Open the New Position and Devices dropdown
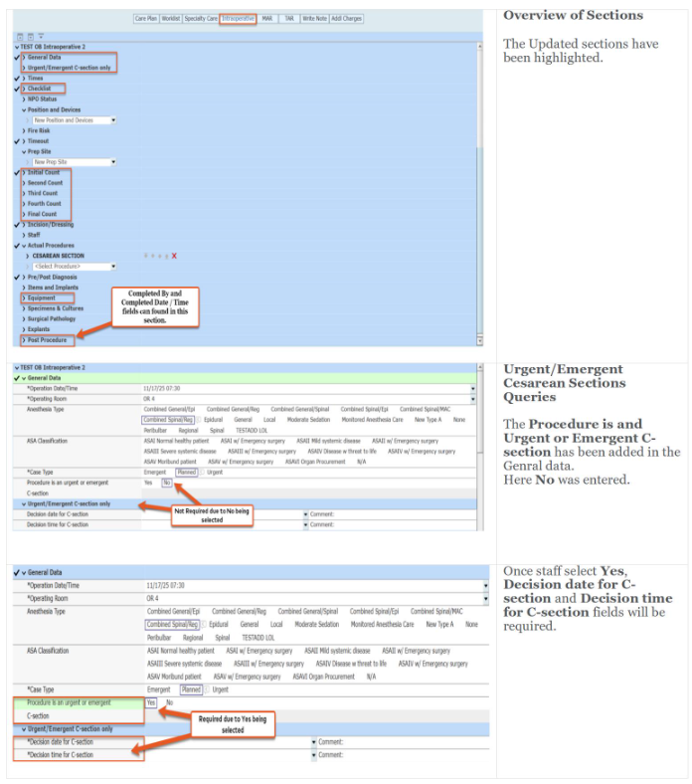Screen dimensions: 692x784 (x=112, y=120)
